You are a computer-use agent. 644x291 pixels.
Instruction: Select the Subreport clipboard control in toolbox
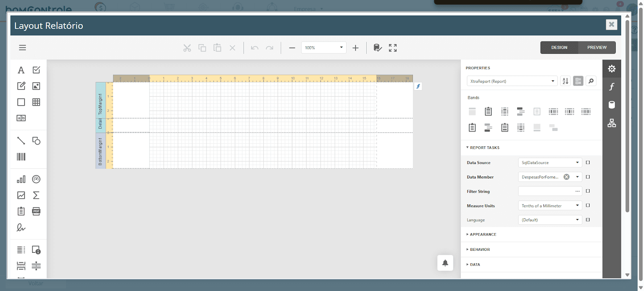click(21, 211)
